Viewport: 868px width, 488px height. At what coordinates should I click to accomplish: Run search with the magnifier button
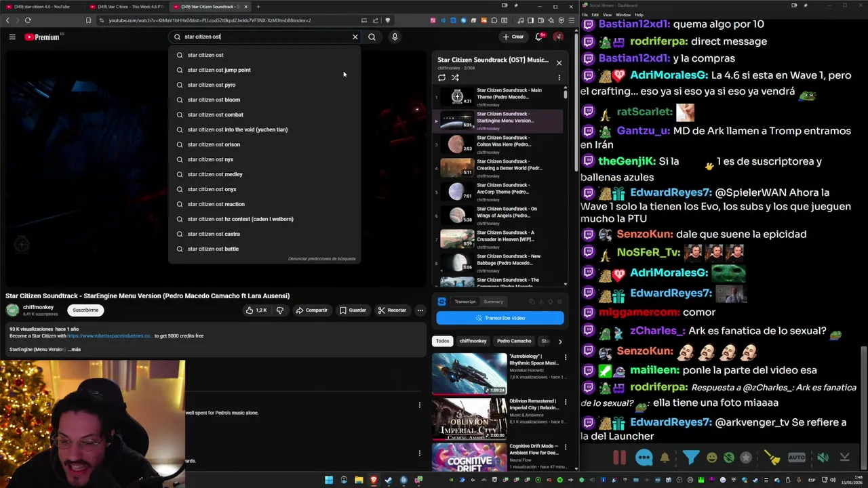pyautogui.click(x=372, y=37)
